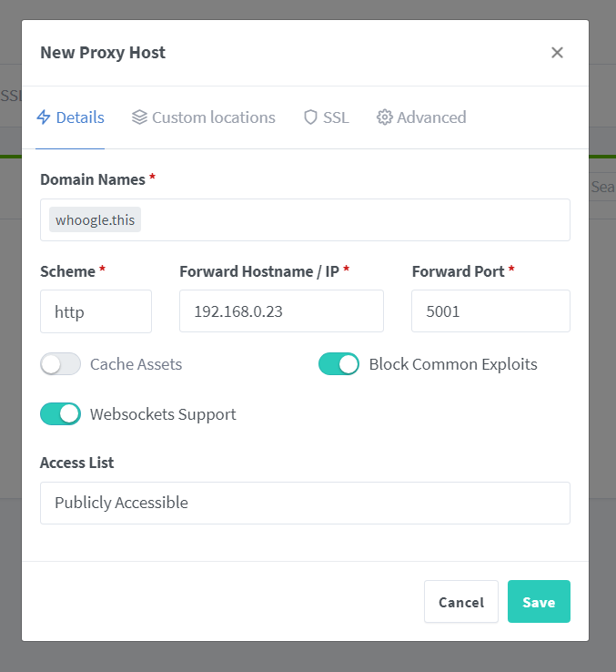Click the Custom locations layers icon
The height and width of the screenshot is (672, 616).
tap(139, 117)
